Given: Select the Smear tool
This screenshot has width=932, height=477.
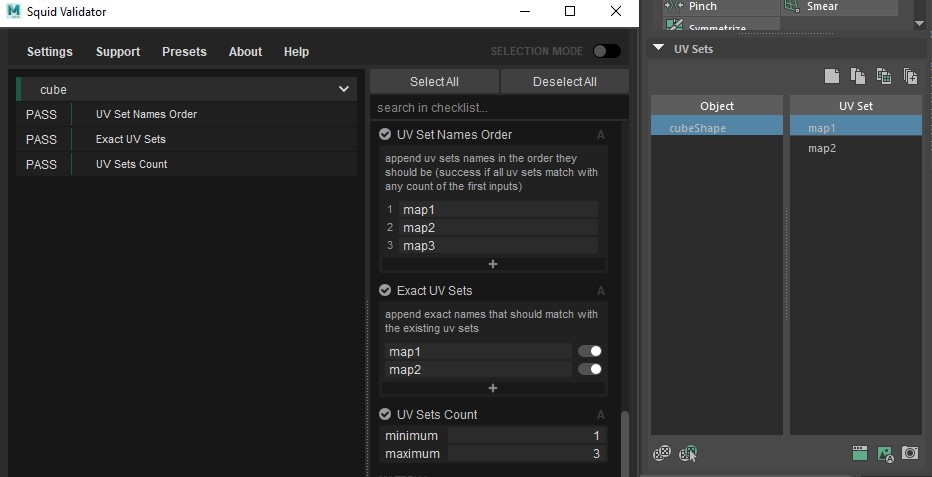Looking at the screenshot, I should (839, 7).
